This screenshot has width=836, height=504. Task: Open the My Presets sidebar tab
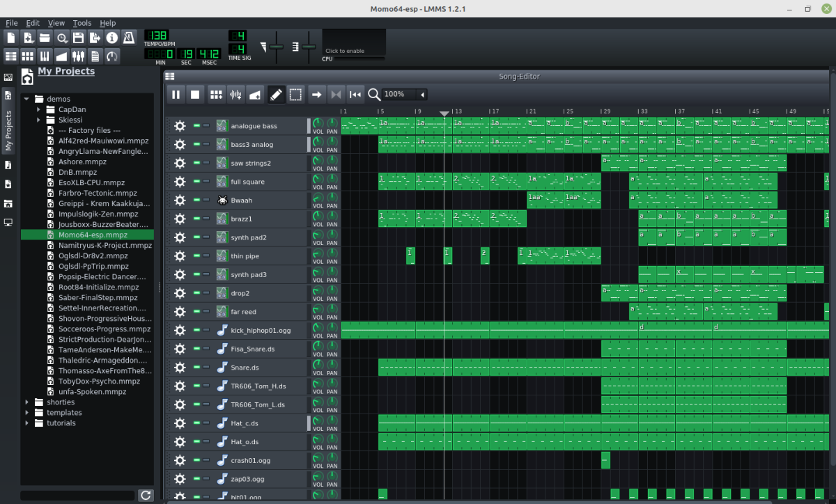[x=8, y=184]
